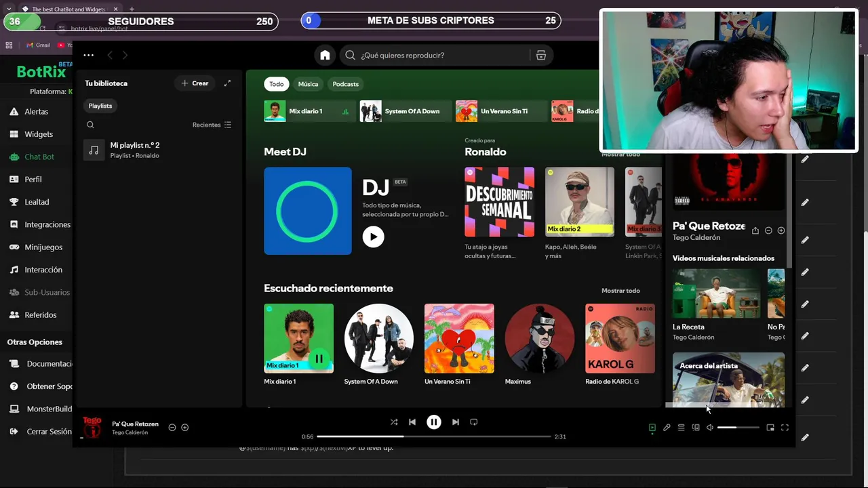The height and width of the screenshot is (488, 868).
Task: Pause Mix diario 1 via green button
Action: [x=319, y=359]
